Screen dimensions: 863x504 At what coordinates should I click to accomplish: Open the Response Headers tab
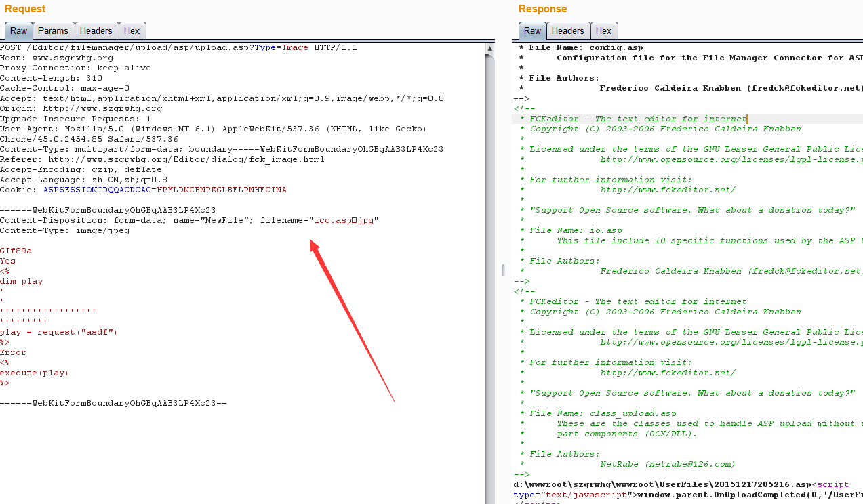tap(567, 30)
